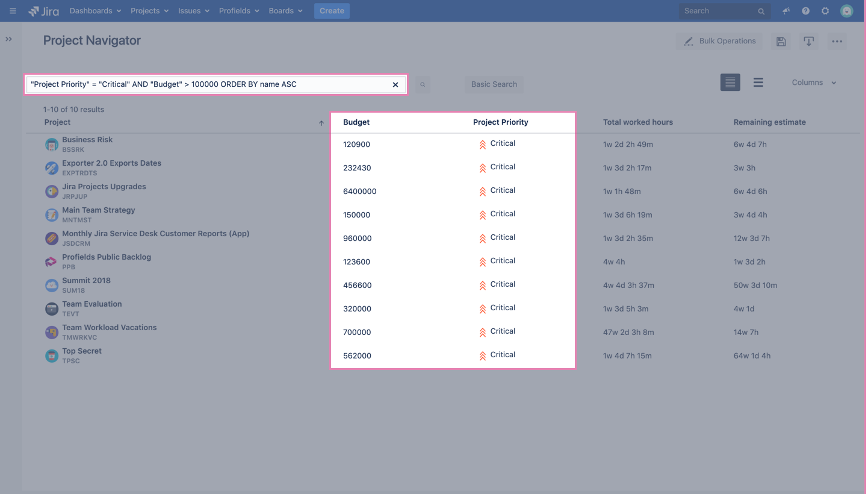Clear the JQL query with the X
This screenshot has width=868, height=494.
click(x=395, y=84)
